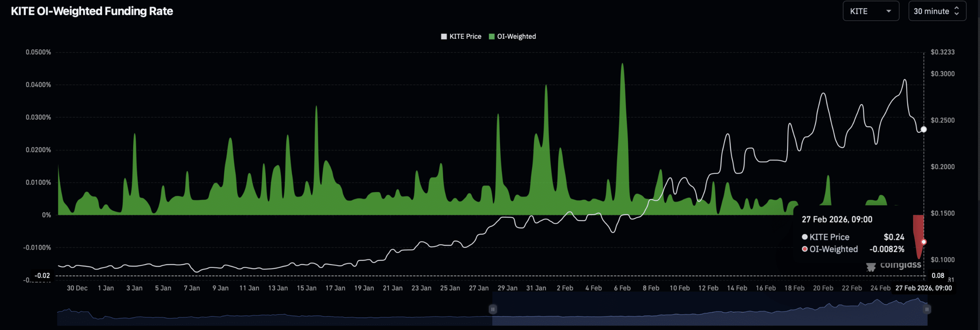Open the 30 minute interval selector

click(936, 11)
